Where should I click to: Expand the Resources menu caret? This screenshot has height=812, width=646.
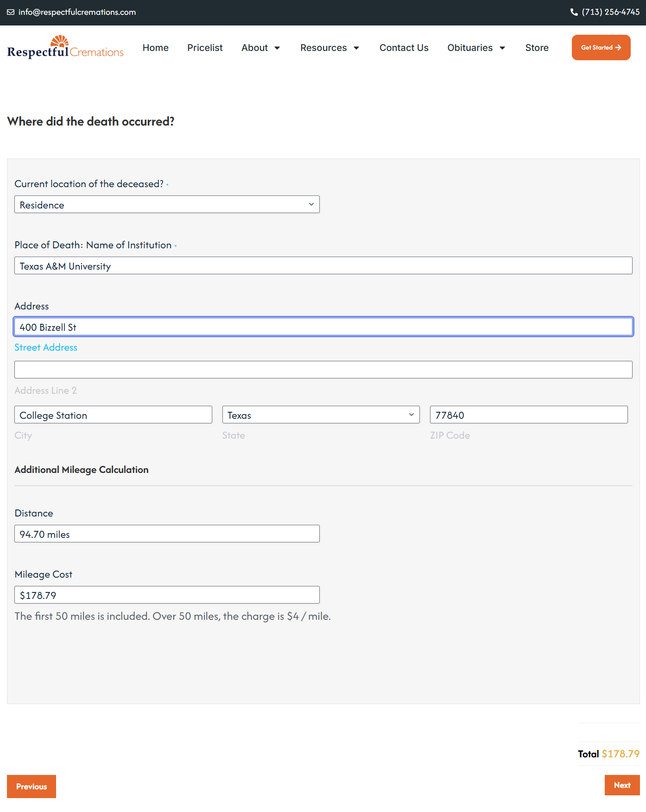[x=356, y=48]
